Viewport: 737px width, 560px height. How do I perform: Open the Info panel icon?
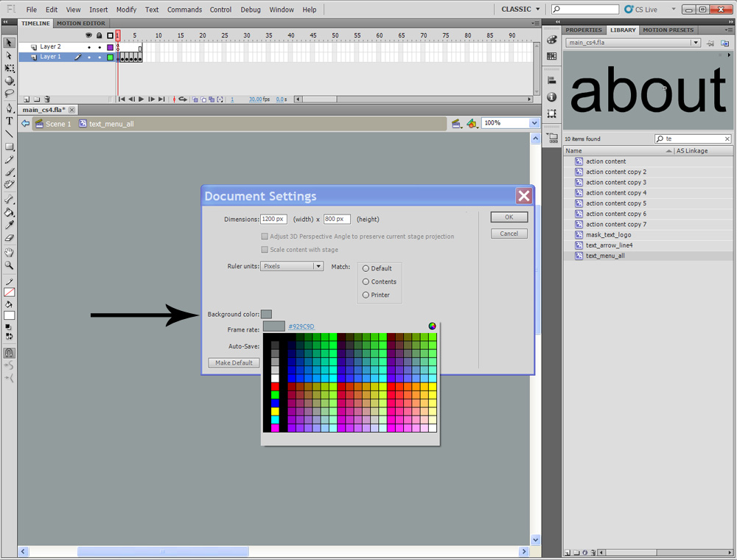click(552, 97)
